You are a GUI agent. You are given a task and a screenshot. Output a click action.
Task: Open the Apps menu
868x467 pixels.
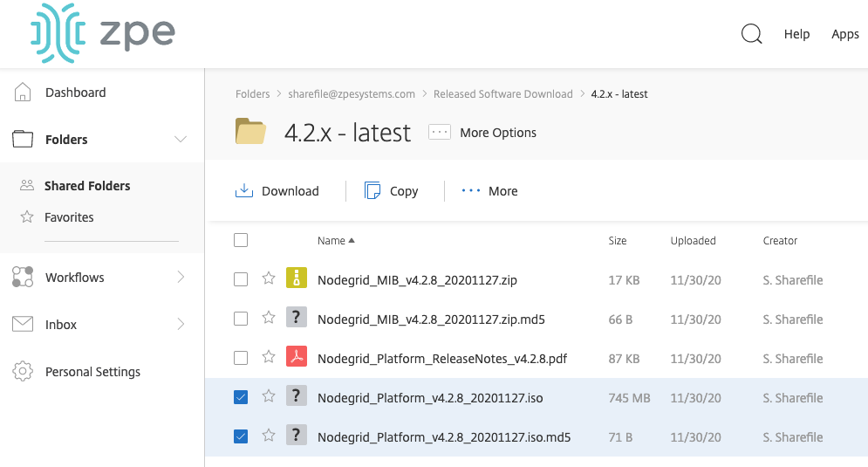pos(844,34)
